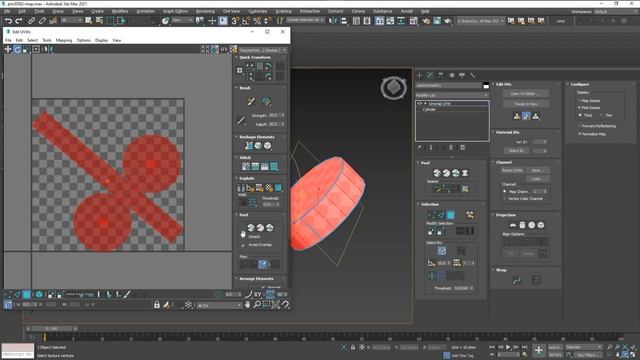Click the object color swatch beside the name field
Viewport: 640px width, 360px height.
point(486,86)
